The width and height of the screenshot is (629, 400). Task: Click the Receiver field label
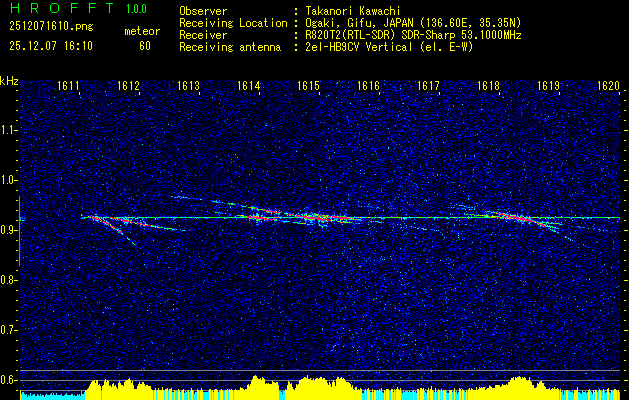pos(203,35)
